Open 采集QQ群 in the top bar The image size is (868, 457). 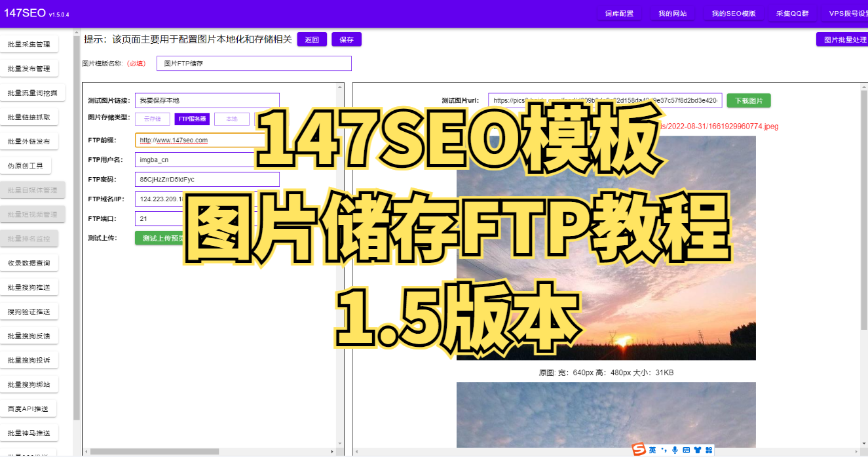coord(793,14)
